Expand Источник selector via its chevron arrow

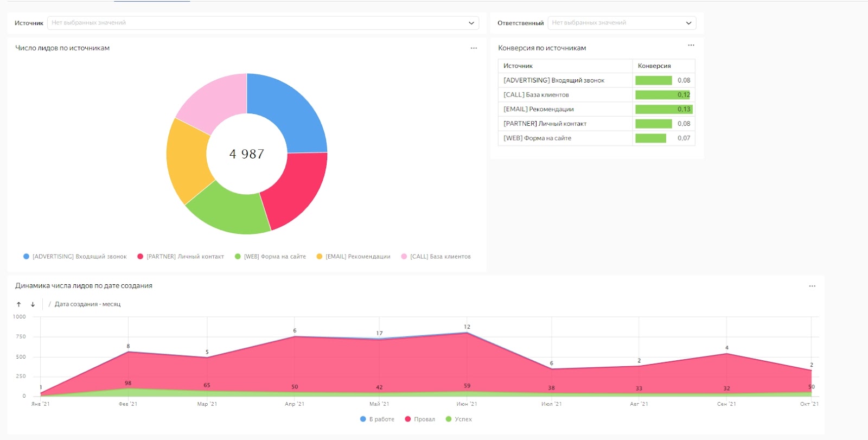tap(471, 23)
